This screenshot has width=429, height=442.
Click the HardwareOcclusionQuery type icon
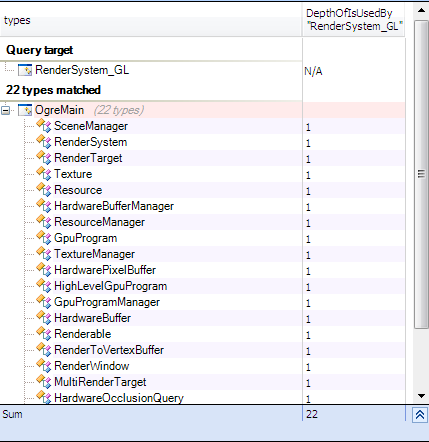(44, 397)
